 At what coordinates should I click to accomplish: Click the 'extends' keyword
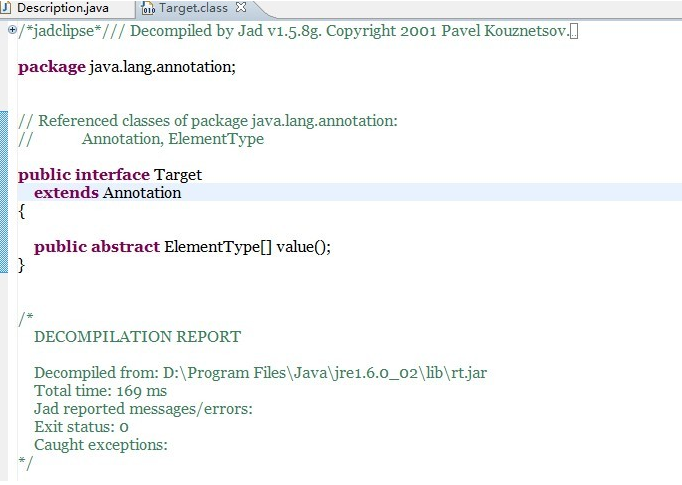tap(67, 193)
